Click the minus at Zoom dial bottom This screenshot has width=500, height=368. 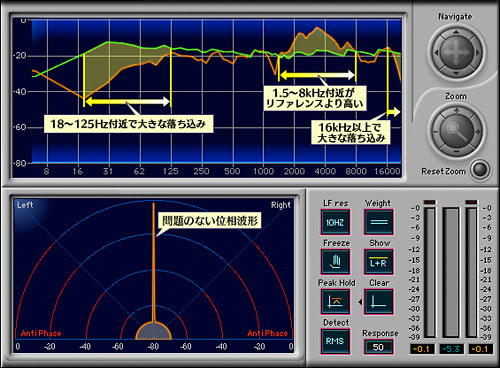pyautogui.click(x=456, y=152)
